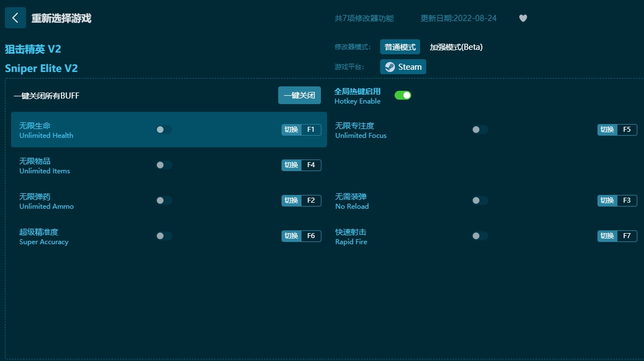Click the heart favorite icon
The height and width of the screenshot is (361, 644).
pos(523,18)
